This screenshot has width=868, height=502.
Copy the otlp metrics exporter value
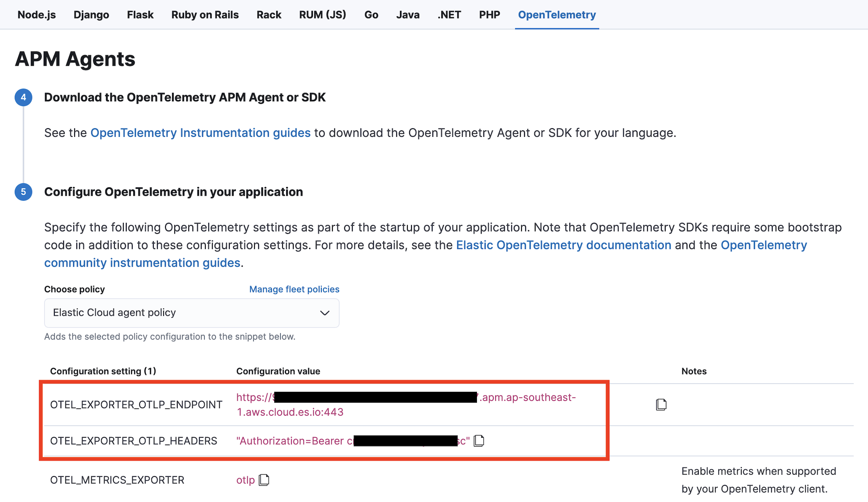(264, 480)
